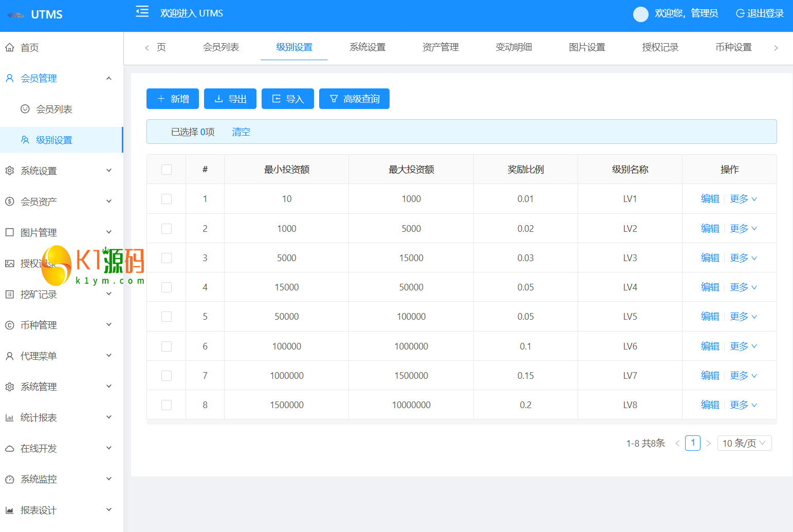Switch to the 会员列表 tab
This screenshot has height=532, width=793.
[221, 47]
